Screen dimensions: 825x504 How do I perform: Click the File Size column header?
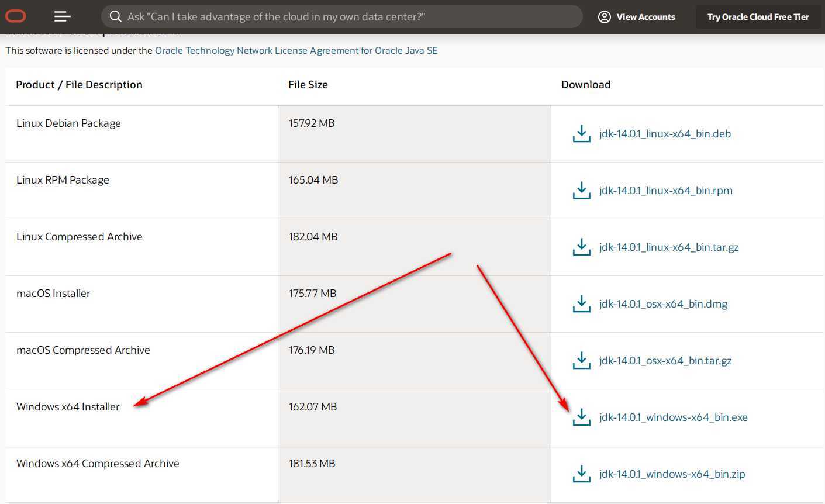pyautogui.click(x=308, y=85)
